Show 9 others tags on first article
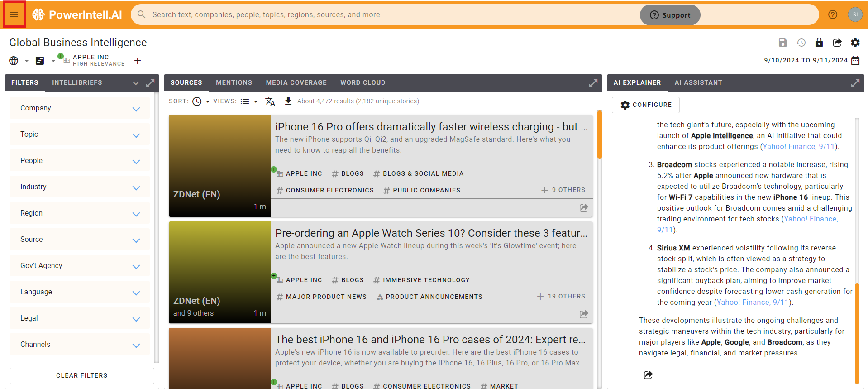 click(563, 190)
